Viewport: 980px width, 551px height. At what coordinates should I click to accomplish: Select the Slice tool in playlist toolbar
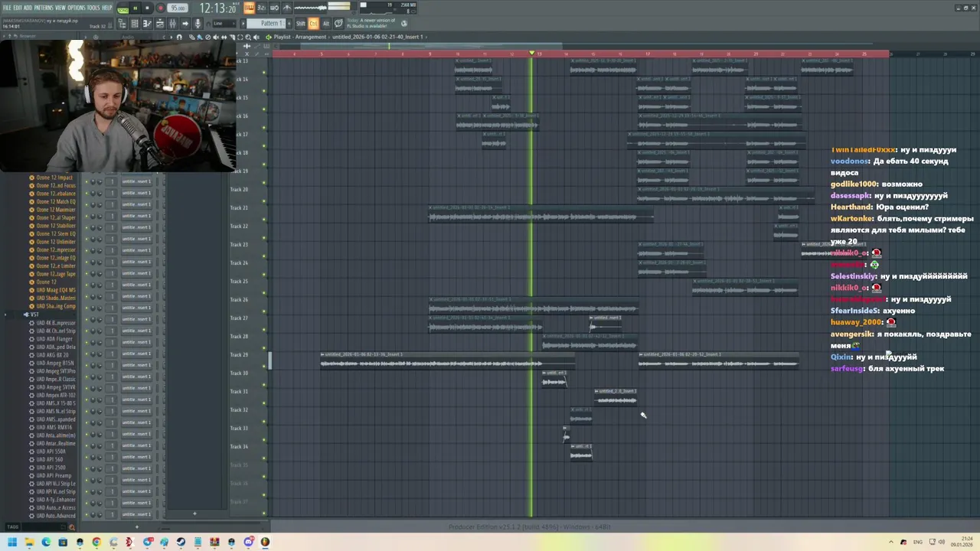pyautogui.click(x=232, y=37)
